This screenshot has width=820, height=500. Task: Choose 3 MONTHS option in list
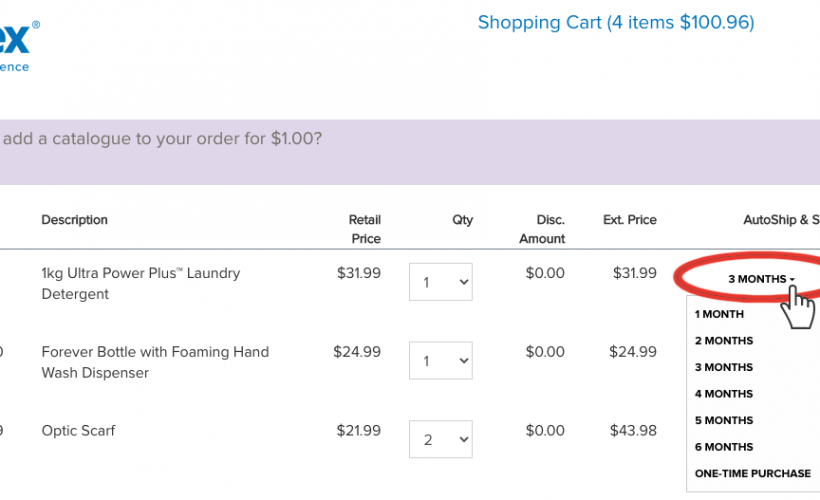click(724, 368)
